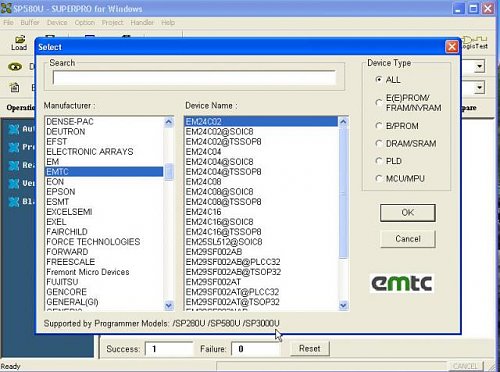Viewport: 500px width, 372px height.
Task: Select manufacturer DEUTRON
Action: pos(104,132)
